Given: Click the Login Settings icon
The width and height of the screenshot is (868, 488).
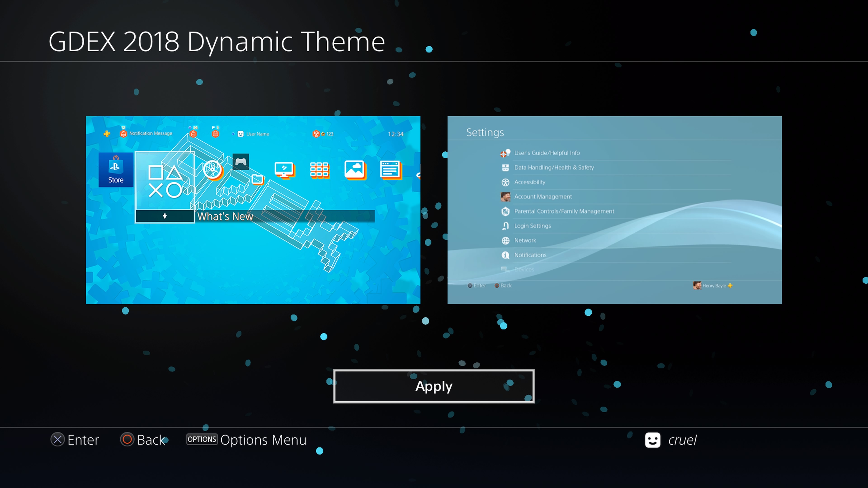Looking at the screenshot, I should pos(505,226).
